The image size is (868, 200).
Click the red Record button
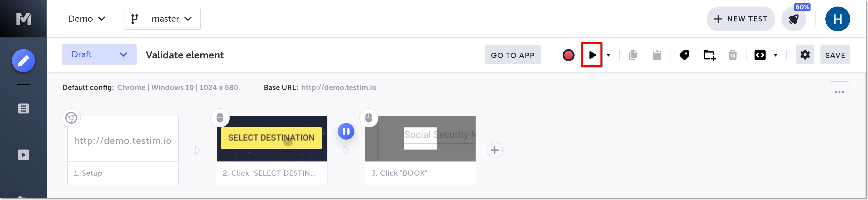[x=568, y=55]
